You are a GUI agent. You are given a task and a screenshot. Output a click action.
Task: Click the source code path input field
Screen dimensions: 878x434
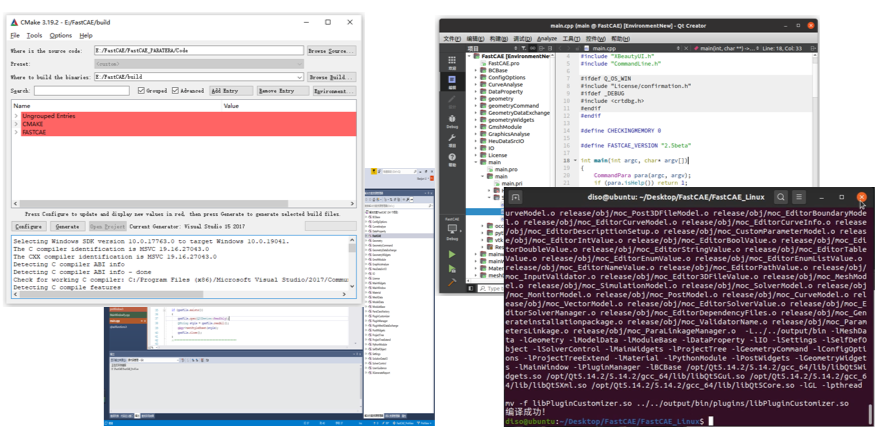(x=199, y=50)
